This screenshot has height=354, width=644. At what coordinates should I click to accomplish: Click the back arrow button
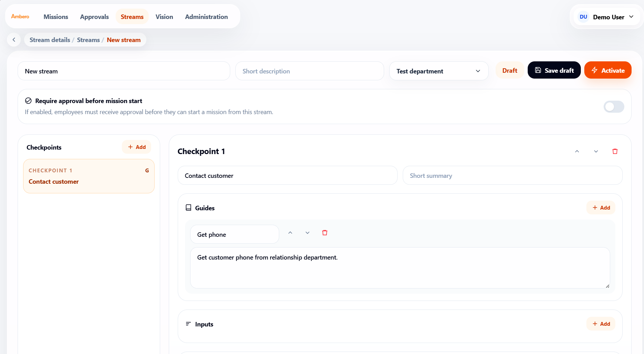click(14, 40)
